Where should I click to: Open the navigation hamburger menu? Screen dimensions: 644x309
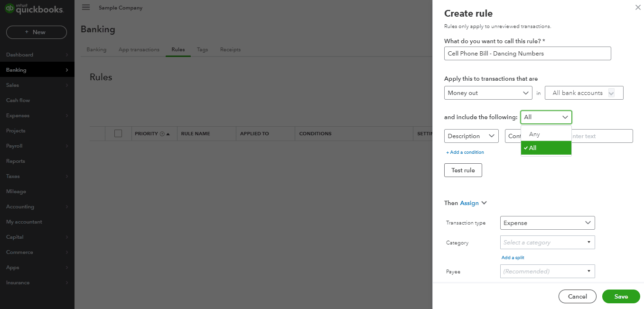point(85,7)
